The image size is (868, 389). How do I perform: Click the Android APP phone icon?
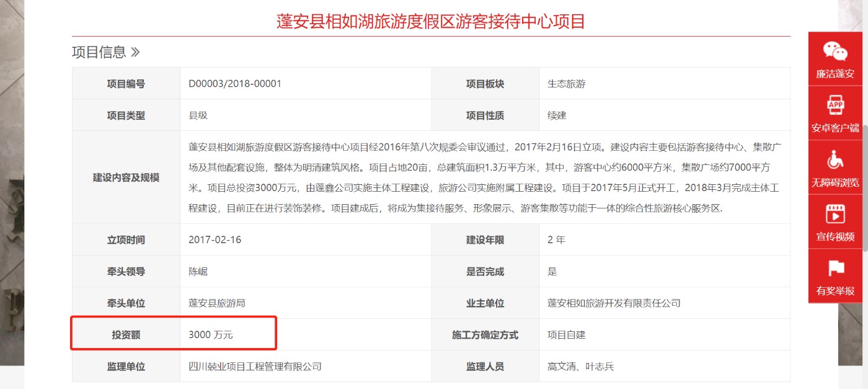(x=835, y=105)
